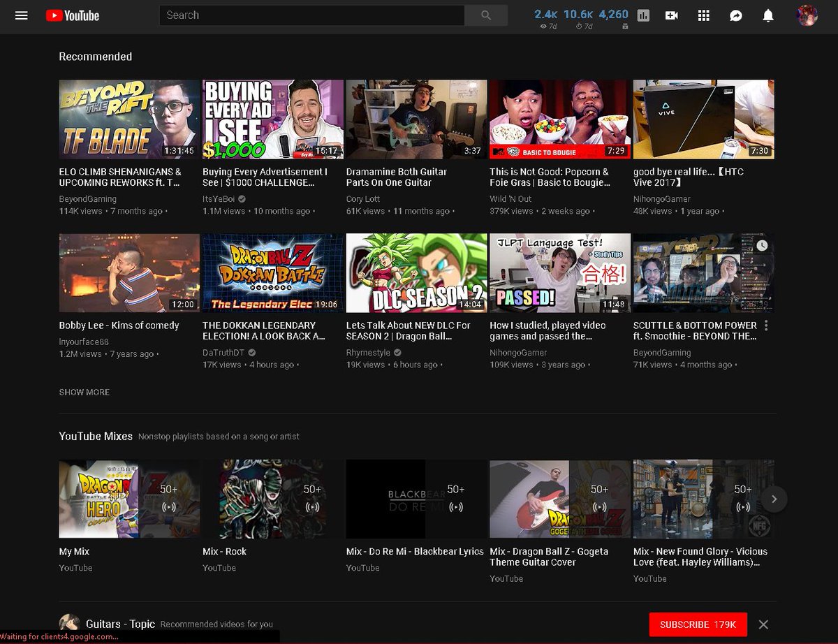Click the 4,260 subscribers stat
This screenshot has width=838, height=644.
click(x=614, y=19)
